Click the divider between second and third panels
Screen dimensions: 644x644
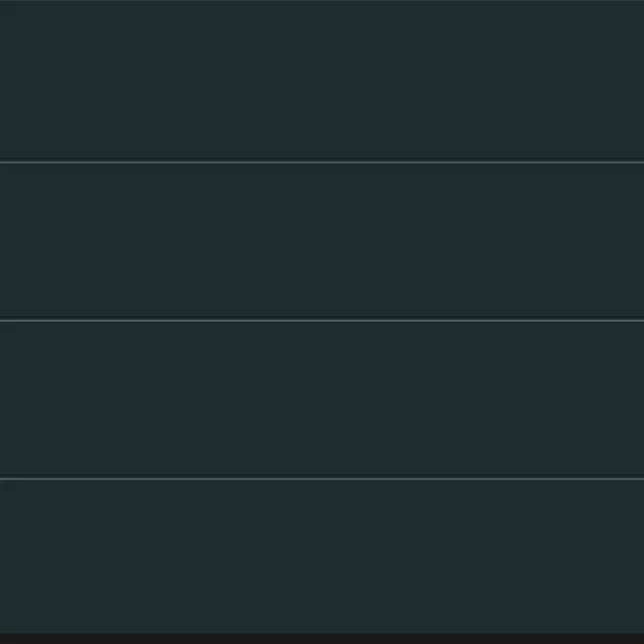[x=322, y=319]
